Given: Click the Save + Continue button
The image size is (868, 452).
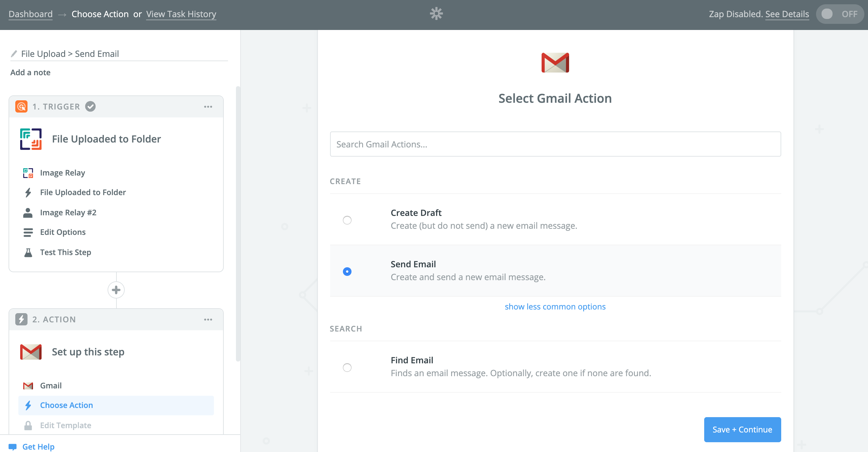Looking at the screenshot, I should tap(742, 429).
